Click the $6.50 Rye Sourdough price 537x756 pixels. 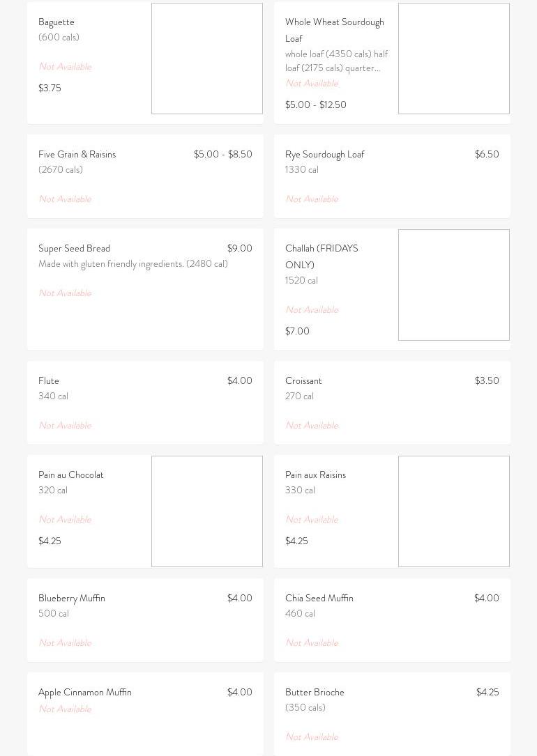(x=487, y=155)
